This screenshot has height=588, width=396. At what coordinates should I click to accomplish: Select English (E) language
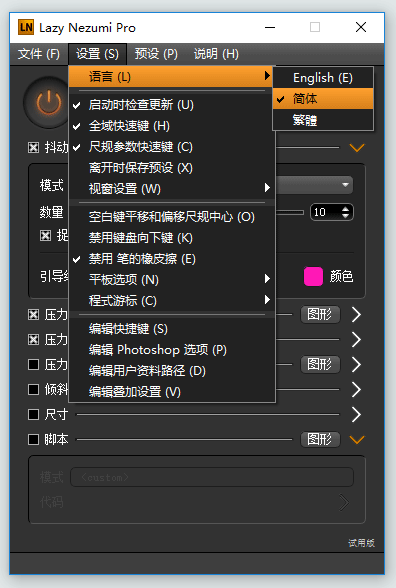(323, 78)
